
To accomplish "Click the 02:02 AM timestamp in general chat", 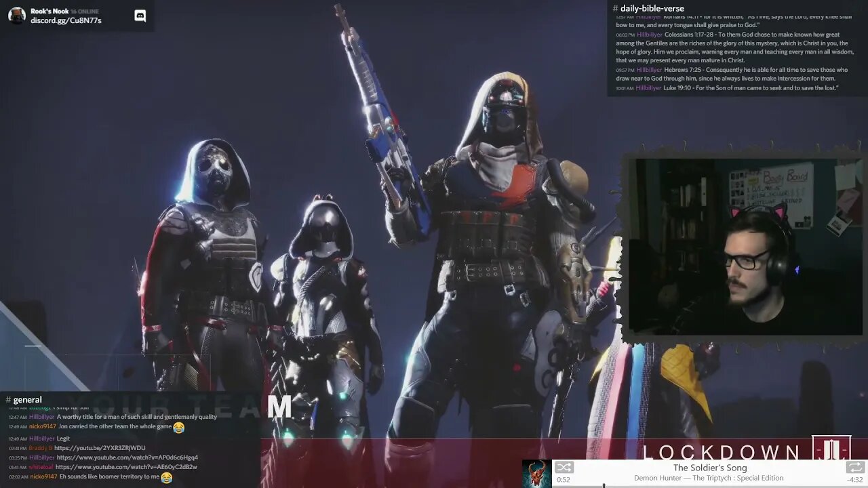I will [x=18, y=476].
